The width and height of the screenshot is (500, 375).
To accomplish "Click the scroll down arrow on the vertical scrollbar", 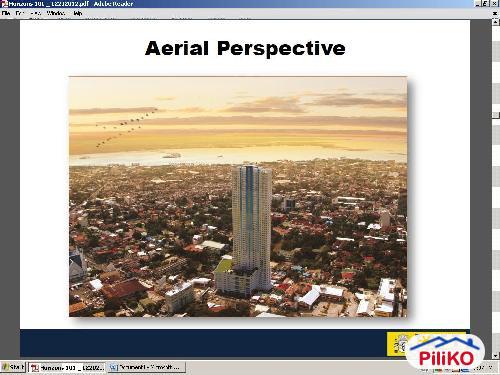I will 496,356.
